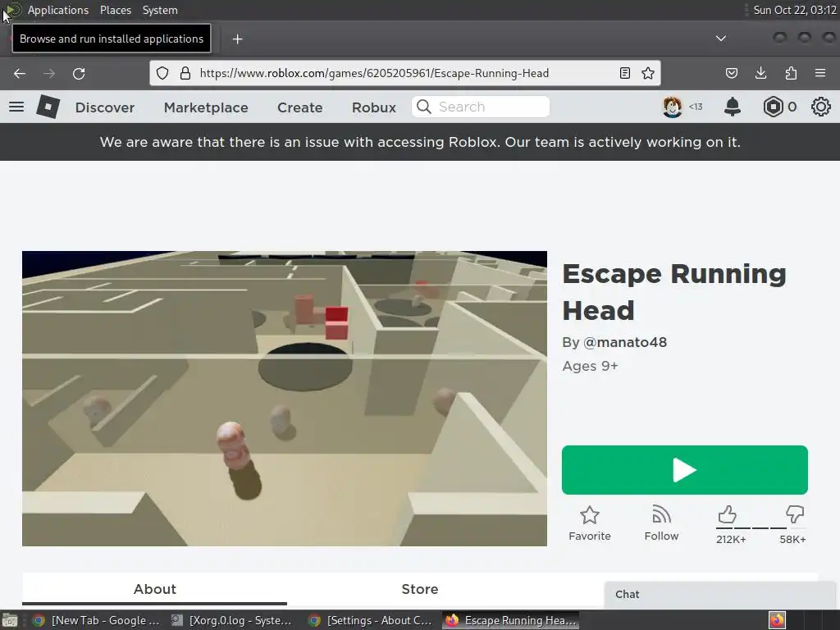
Task: Open the Places menu
Action: (115, 10)
